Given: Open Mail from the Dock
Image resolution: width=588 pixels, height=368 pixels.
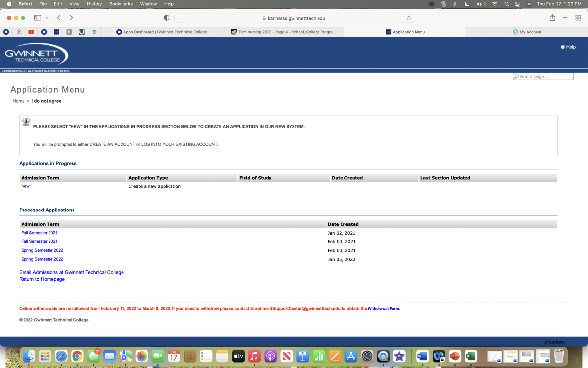Looking at the screenshot, I should [x=109, y=356].
